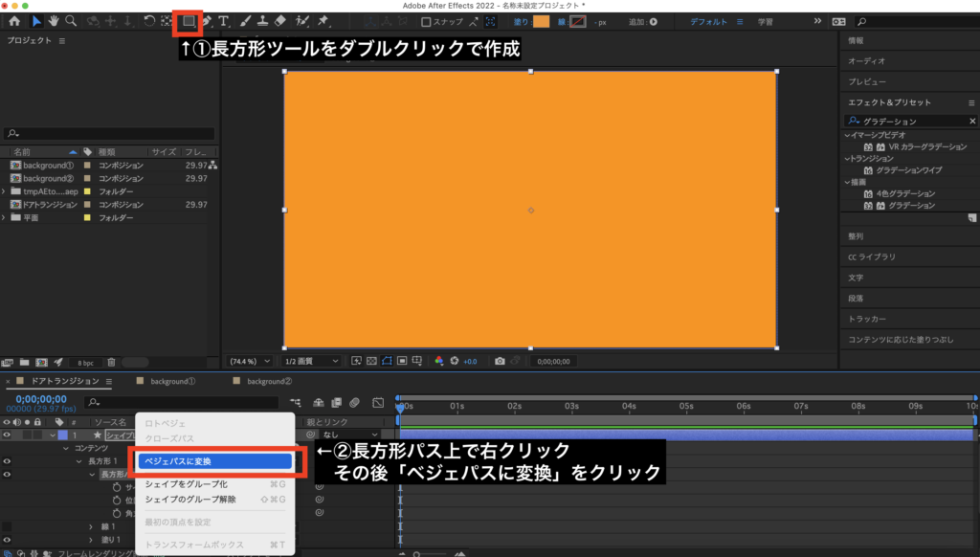980x557 pixels.
Task: Select the Zoom magnifier tool
Action: click(x=72, y=20)
